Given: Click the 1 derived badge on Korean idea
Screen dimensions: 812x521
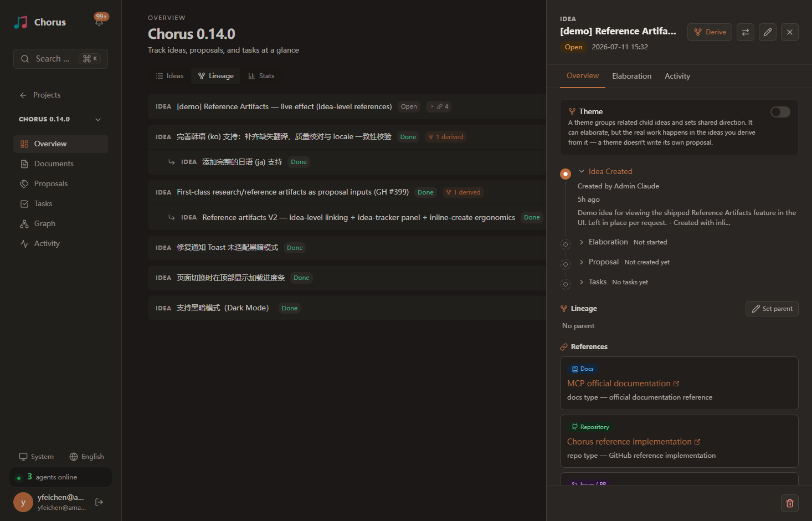Looking at the screenshot, I should 446,137.
